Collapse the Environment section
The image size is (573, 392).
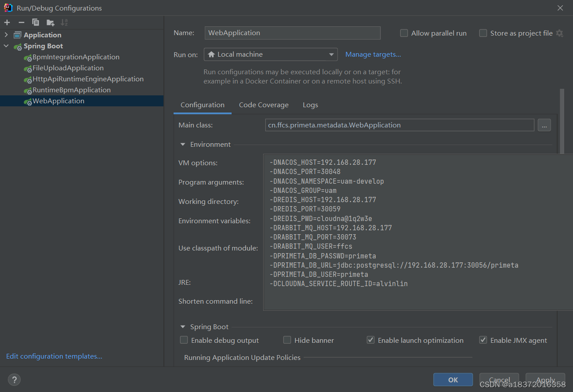183,145
